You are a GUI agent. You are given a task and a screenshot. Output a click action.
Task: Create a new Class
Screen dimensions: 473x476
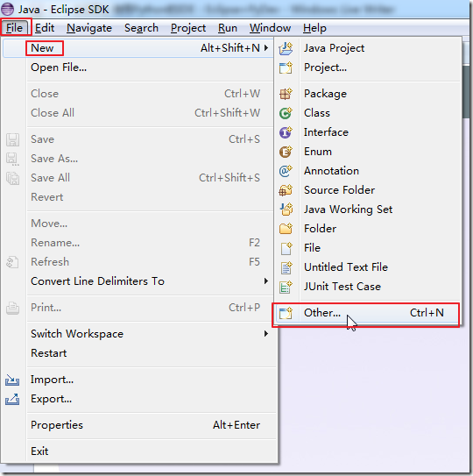(369, 113)
